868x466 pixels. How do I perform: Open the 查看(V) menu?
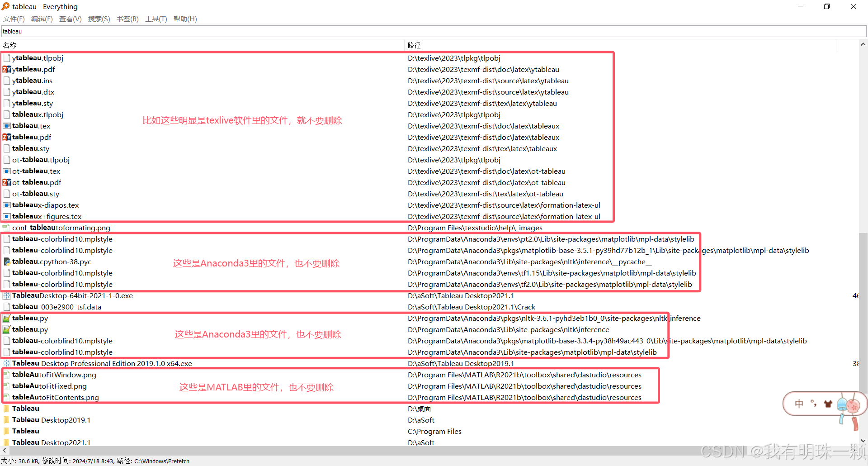click(x=71, y=19)
